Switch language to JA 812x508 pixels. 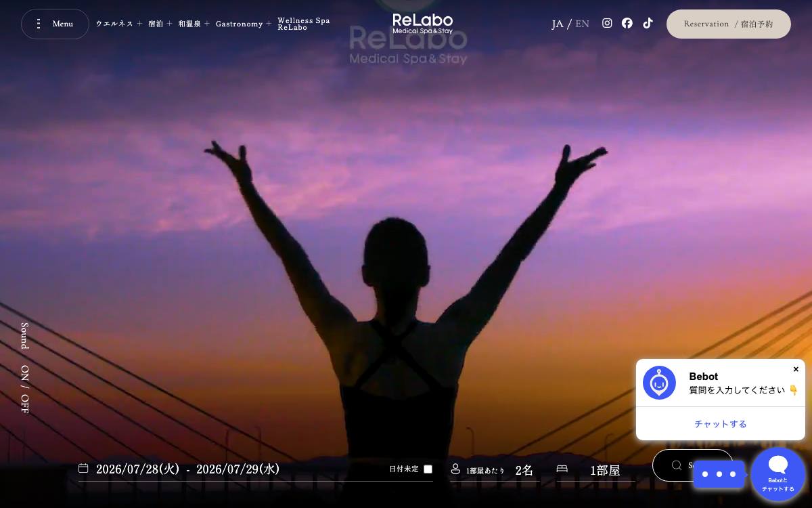557,24
